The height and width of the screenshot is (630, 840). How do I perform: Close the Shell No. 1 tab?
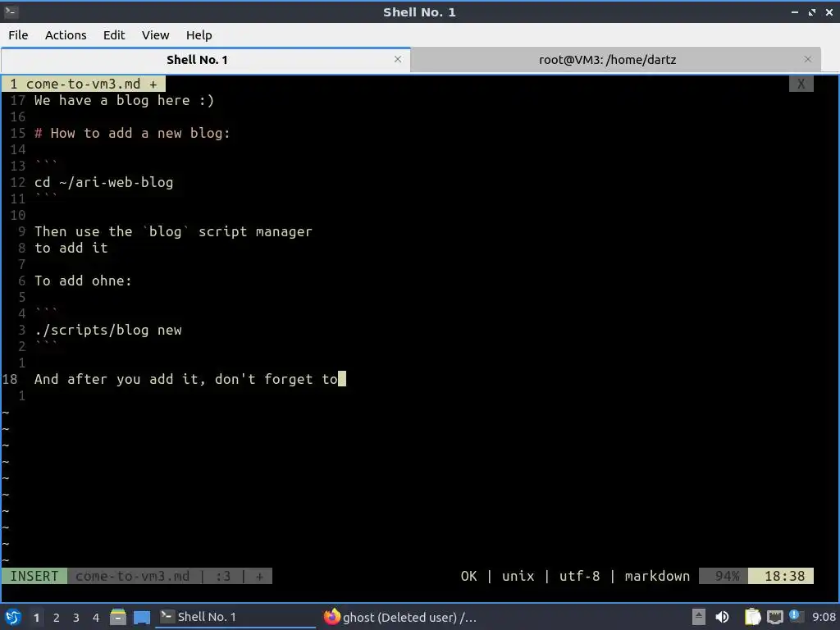pyautogui.click(x=398, y=59)
